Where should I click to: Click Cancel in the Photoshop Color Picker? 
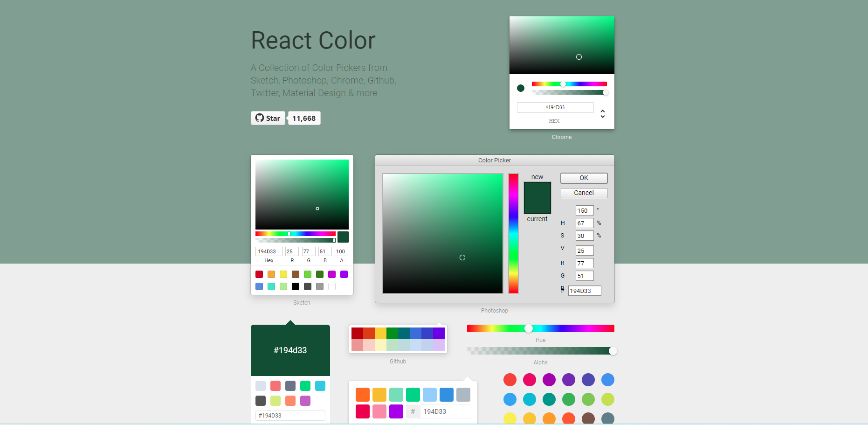[x=584, y=193]
